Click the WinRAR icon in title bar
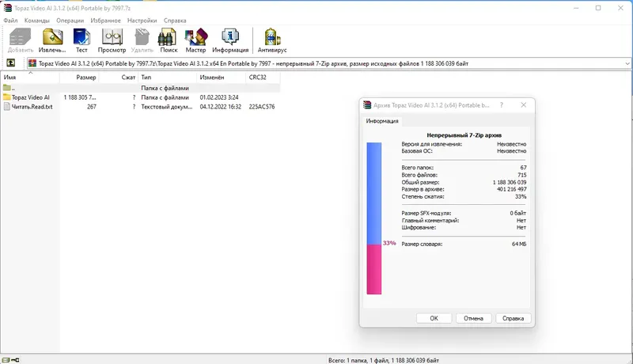 pos(8,8)
